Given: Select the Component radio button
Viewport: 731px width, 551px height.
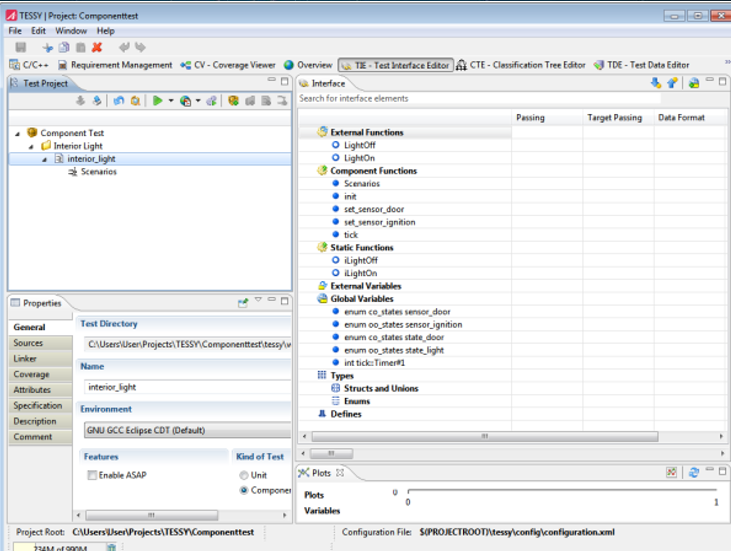Looking at the screenshot, I should (244, 490).
